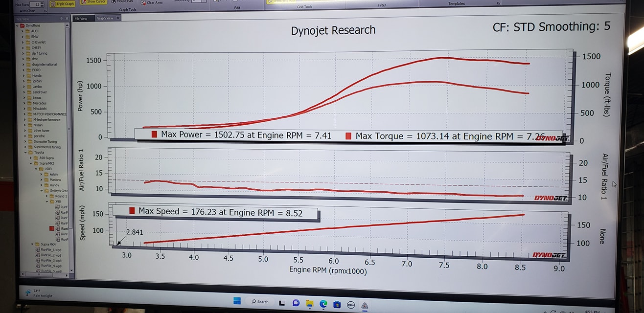
Task: Click the DynoRuns root folder icon
Action: pos(22,25)
